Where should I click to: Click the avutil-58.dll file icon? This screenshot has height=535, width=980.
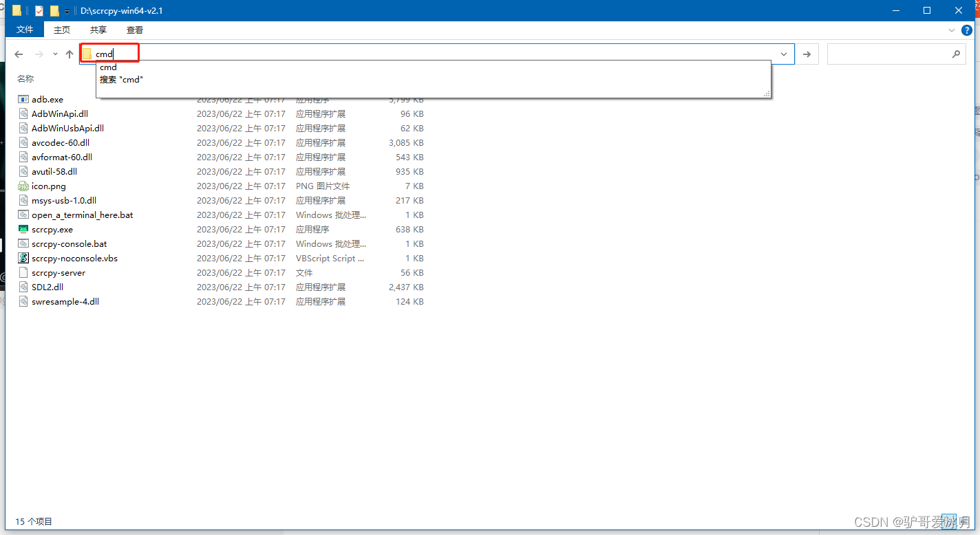(23, 172)
